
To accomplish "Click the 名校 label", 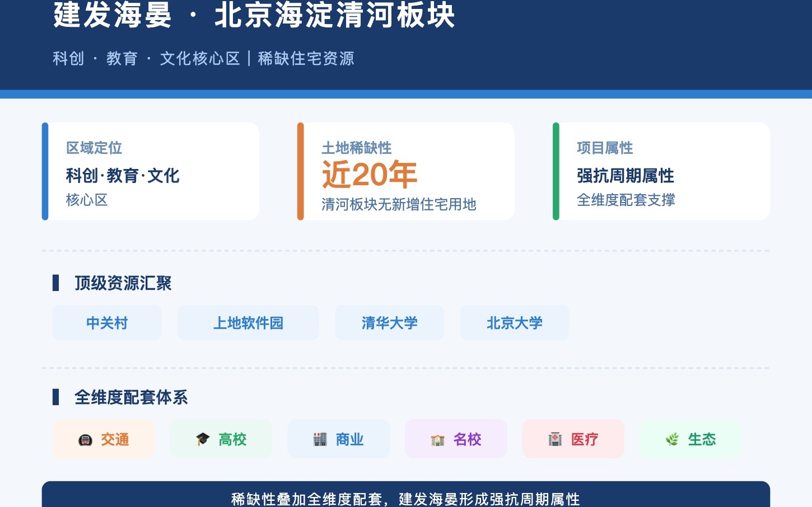I will tap(468, 439).
